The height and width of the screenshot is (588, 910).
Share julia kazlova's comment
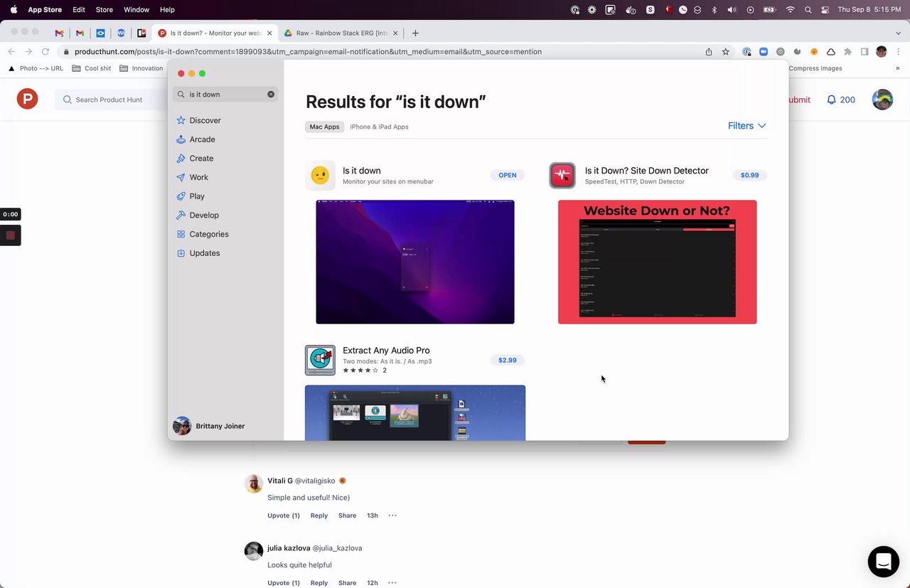pyautogui.click(x=348, y=583)
